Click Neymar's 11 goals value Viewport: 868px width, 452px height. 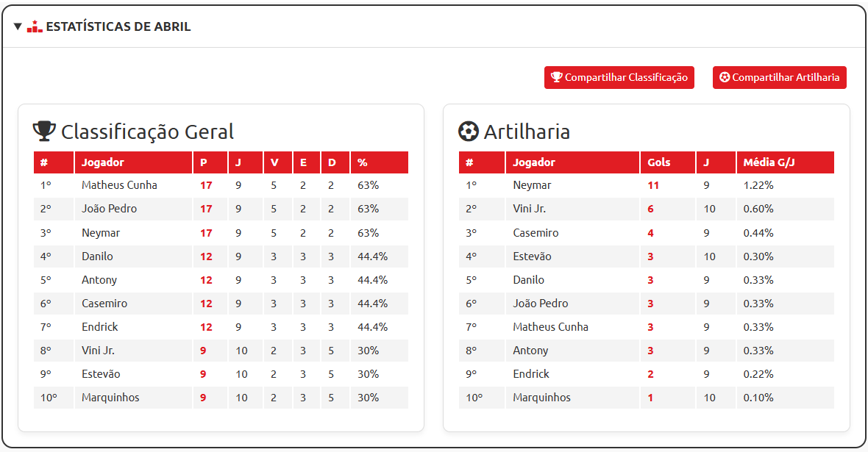[653, 185]
